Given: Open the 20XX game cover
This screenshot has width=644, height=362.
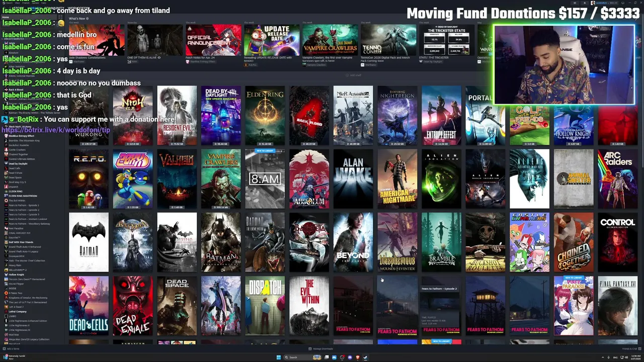Looking at the screenshot, I should tap(132, 179).
